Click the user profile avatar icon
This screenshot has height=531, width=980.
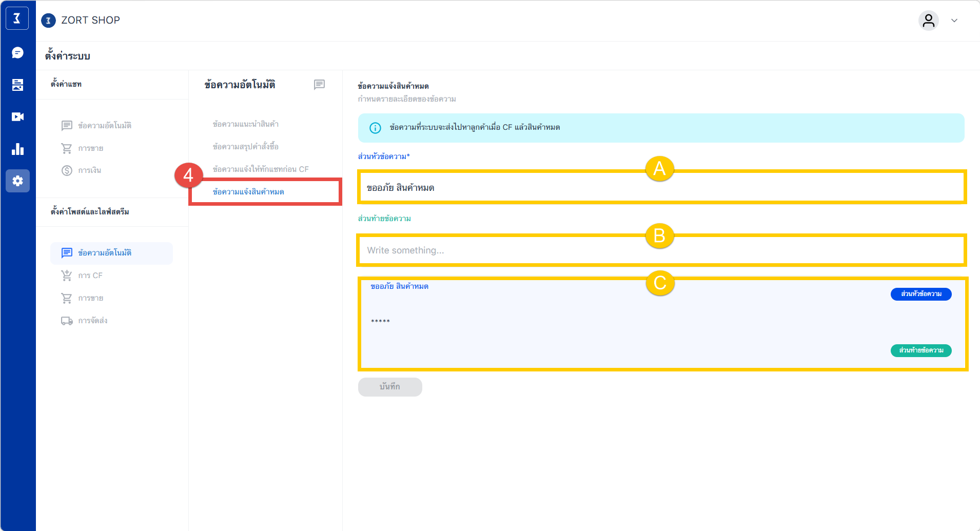point(928,21)
